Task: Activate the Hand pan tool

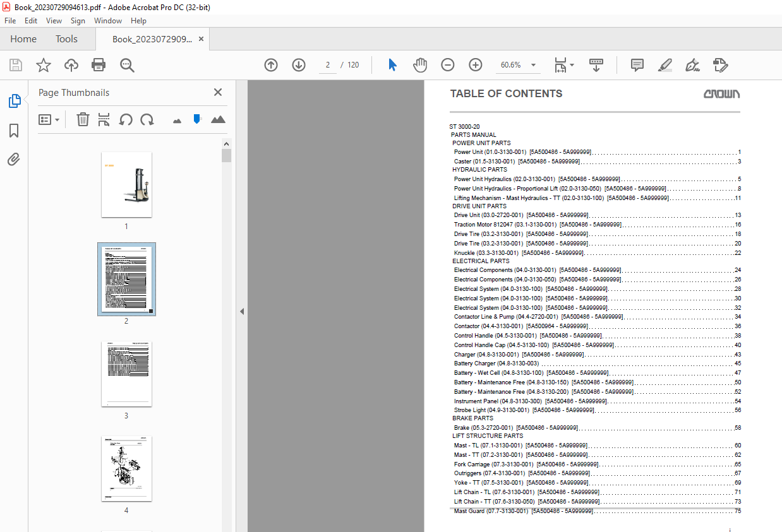Action: (420, 65)
